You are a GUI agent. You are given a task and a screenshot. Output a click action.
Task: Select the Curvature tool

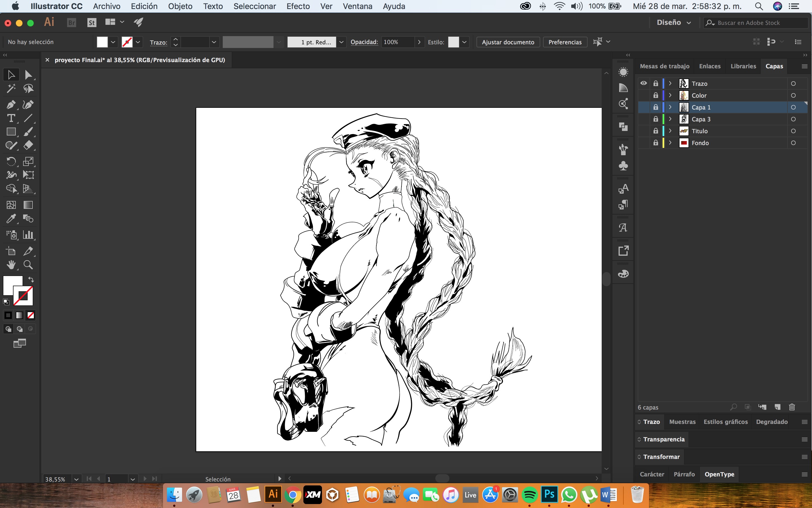pyautogui.click(x=28, y=104)
